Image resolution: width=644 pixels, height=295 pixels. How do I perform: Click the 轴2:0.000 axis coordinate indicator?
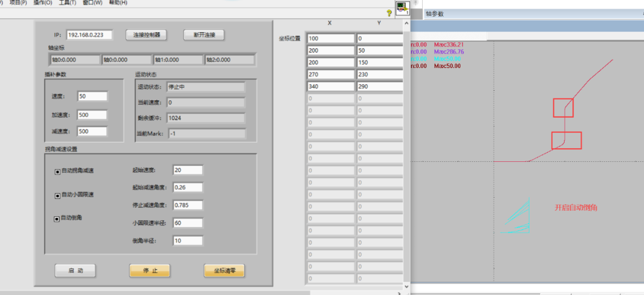(x=230, y=60)
